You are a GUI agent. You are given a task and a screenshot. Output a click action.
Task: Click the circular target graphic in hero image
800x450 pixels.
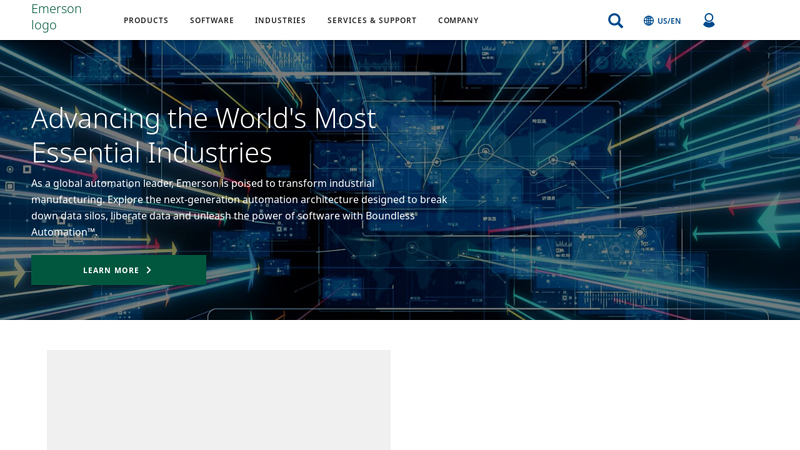(x=486, y=153)
